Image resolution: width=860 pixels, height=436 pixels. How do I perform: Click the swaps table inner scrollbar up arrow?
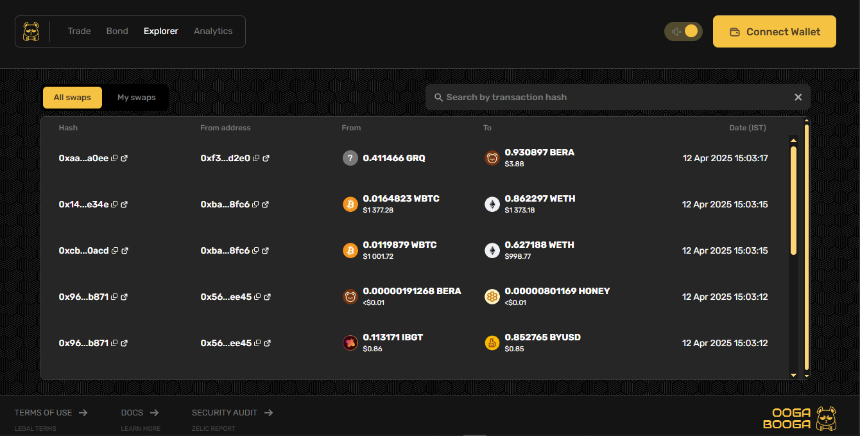[793, 140]
